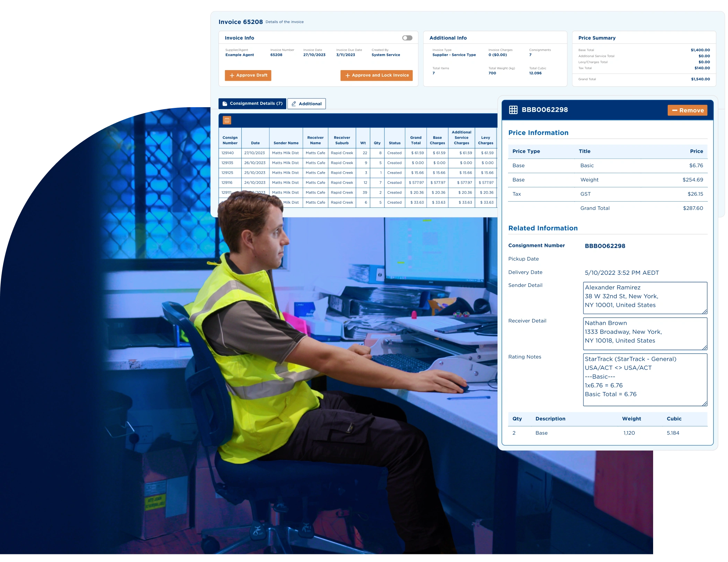Click the orange column layout icon above the table
The height and width of the screenshot is (562, 728).
[227, 120]
